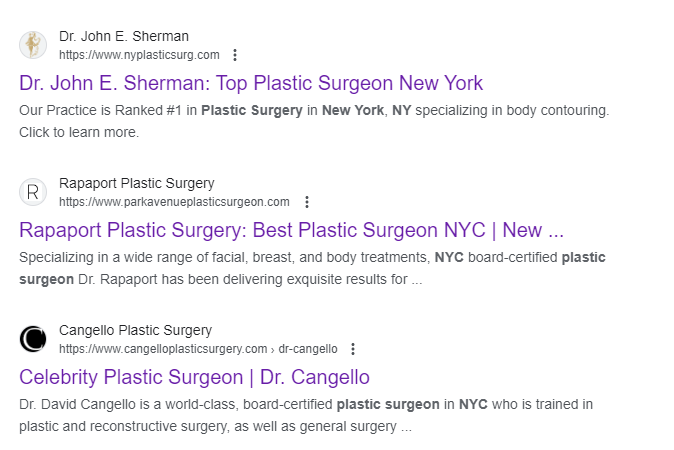Click the 'Specializing in a wide range' snippet text
This screenshot has width=674, height=450.
(312, 257)
